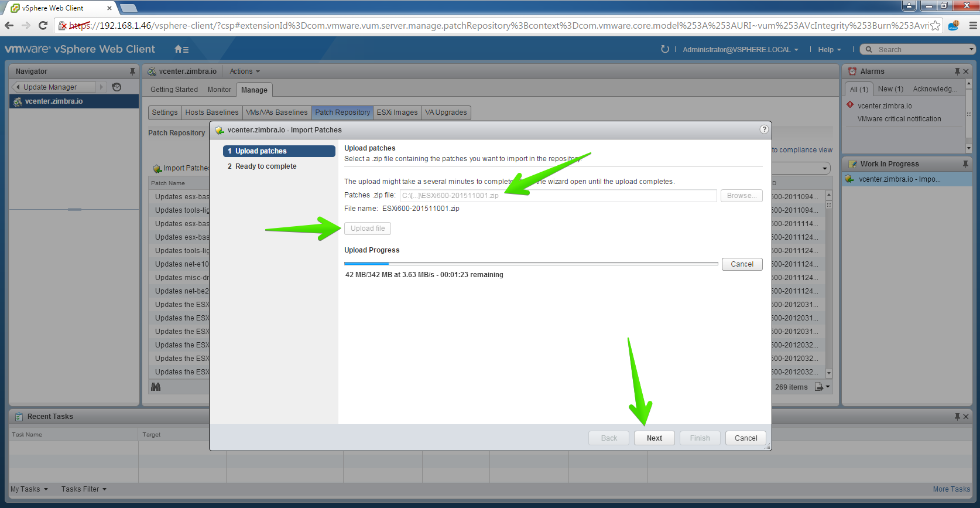Pin the Alarms panel
The image size is (980, 508).
point(957,71)
